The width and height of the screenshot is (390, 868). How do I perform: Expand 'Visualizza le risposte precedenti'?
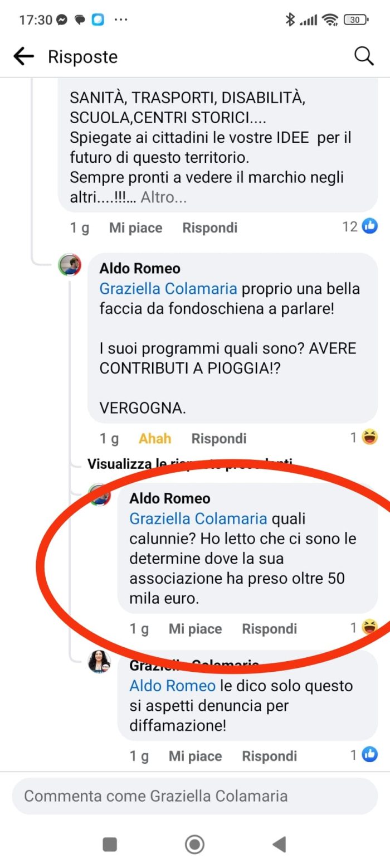click(x=189, y=463)
